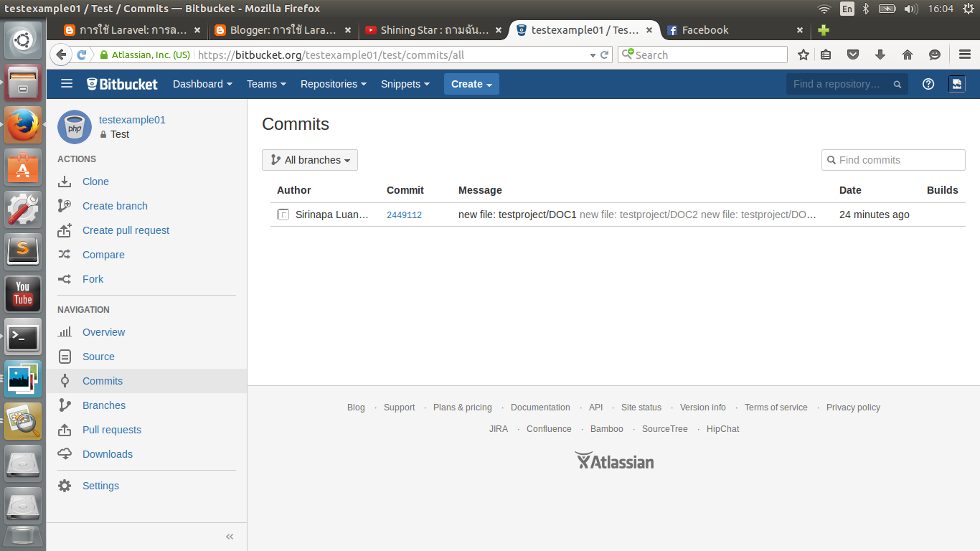This screenshot has height=551, width=980.
Task: Open the Documentation footer link
Action: 540,408
